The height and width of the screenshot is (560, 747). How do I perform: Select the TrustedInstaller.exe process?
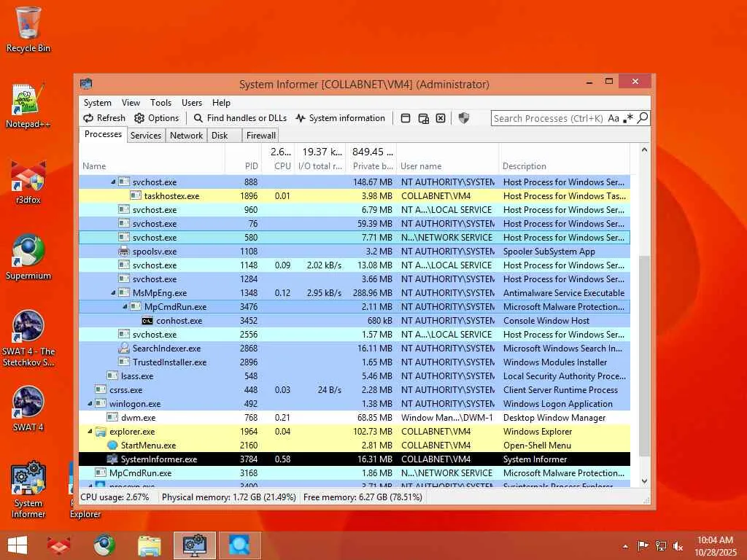(355, 362)
